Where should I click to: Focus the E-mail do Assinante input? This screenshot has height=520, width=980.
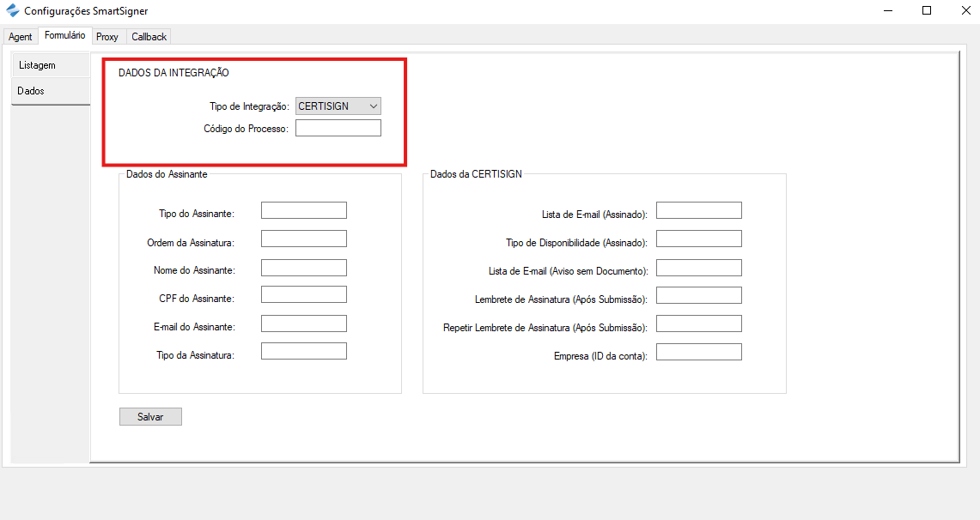[x=303, y=323]
